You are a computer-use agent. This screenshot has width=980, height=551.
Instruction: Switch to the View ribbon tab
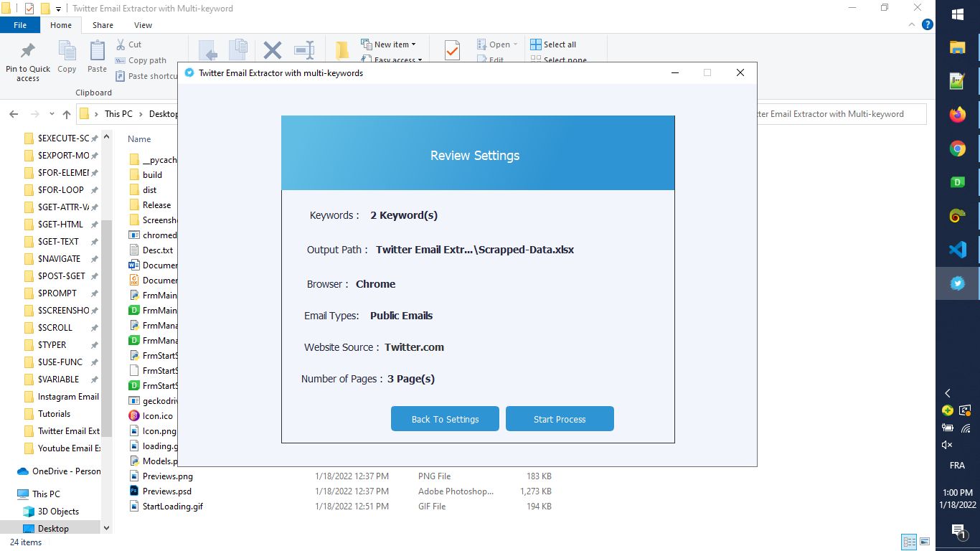[143, 25]
